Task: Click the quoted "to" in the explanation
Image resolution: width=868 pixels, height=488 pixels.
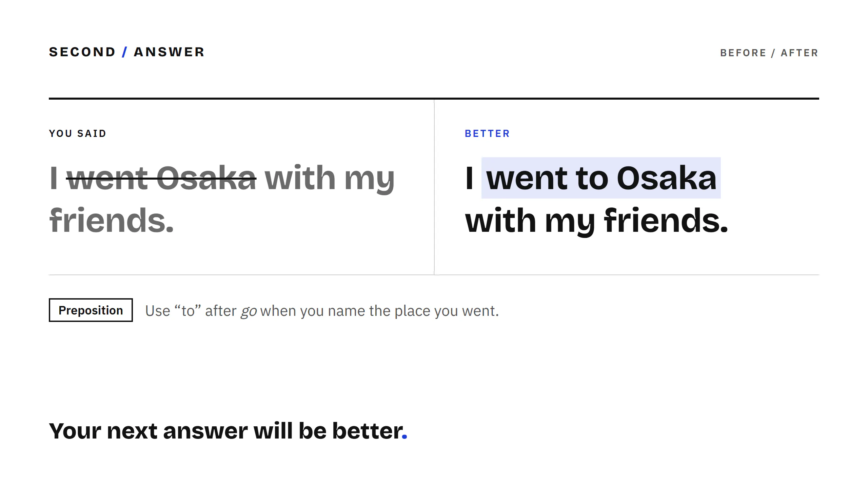Action: point(188,311)
